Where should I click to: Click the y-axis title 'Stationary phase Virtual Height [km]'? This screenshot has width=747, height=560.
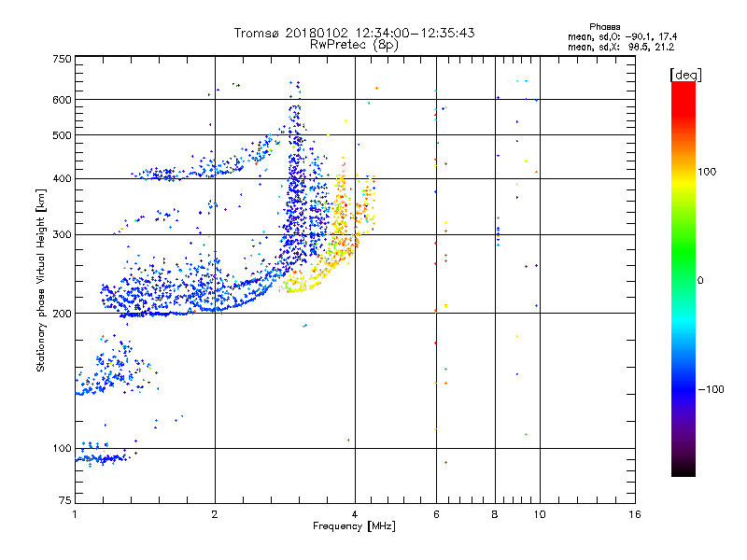coord(41,281)
